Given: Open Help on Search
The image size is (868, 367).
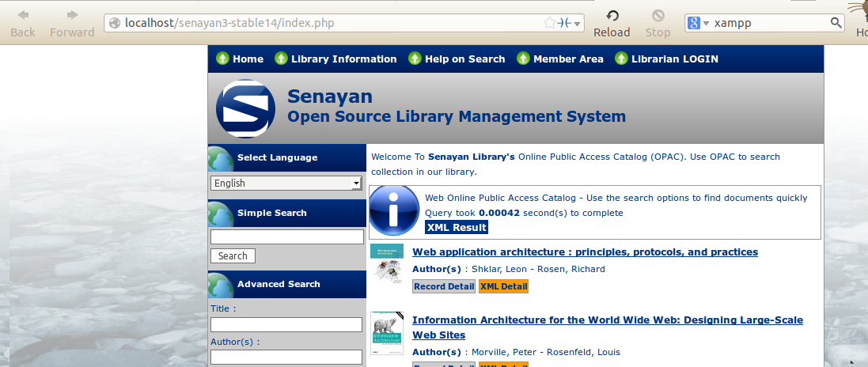Looking at the screenshot, I should [x=464, y=59].
